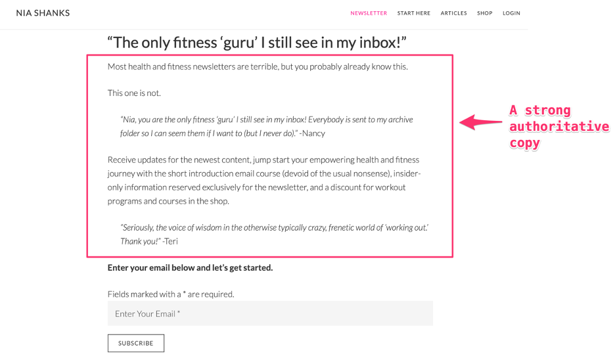615x364 pixels.
Task: Click the 'Receive updates for the newest content' paragraph
Action: point(264,180)
